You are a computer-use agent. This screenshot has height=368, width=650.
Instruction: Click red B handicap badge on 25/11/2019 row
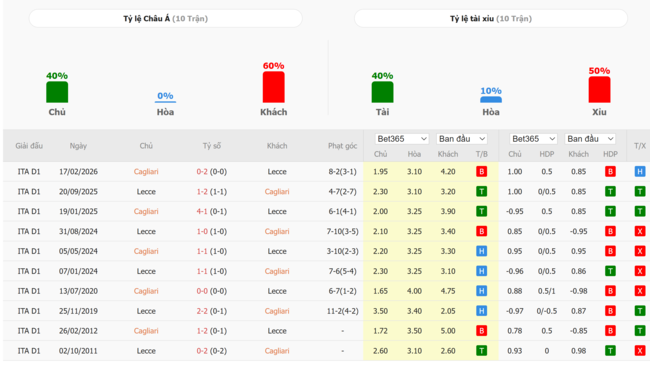pos(610,311)
